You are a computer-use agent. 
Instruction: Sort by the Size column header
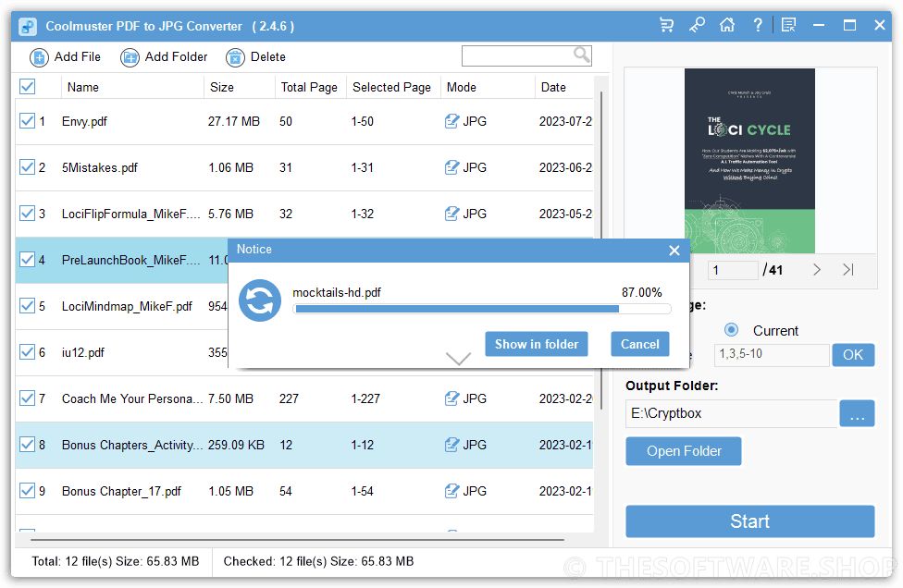click(x=239, y=87)
